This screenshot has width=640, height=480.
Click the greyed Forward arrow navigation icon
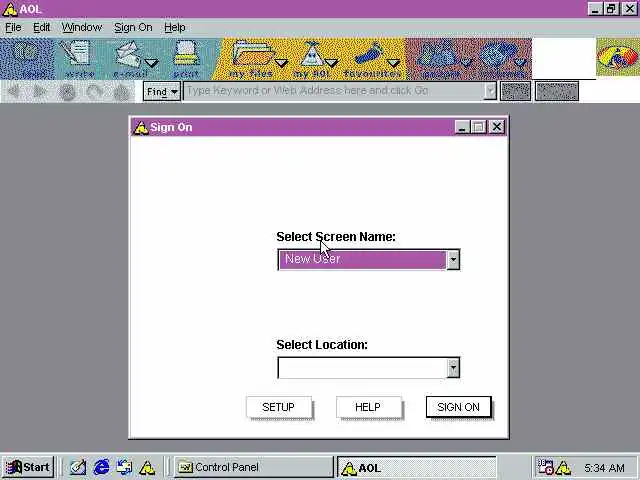[40, 91]
